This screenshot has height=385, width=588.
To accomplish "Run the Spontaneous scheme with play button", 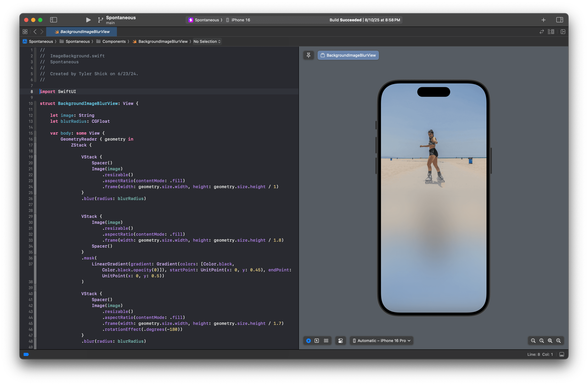I will [x=88, y=20].
